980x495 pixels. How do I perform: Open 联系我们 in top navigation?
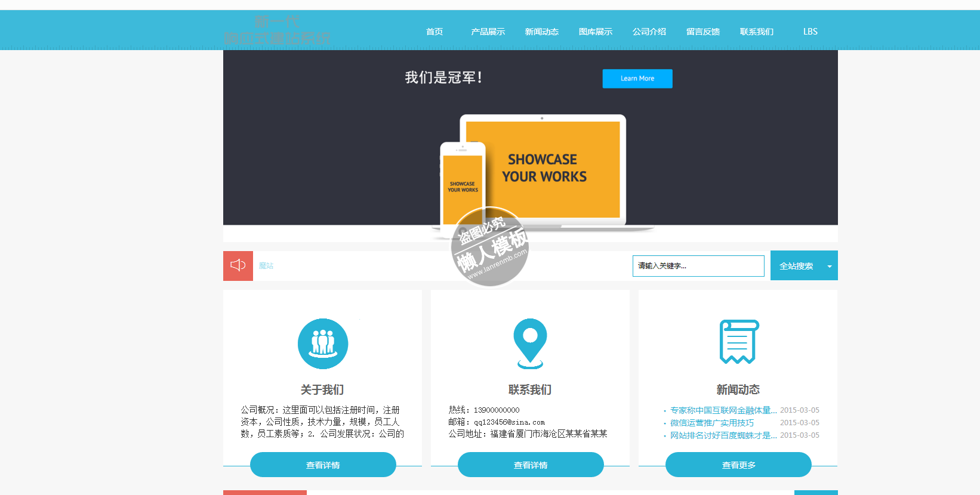757,32
